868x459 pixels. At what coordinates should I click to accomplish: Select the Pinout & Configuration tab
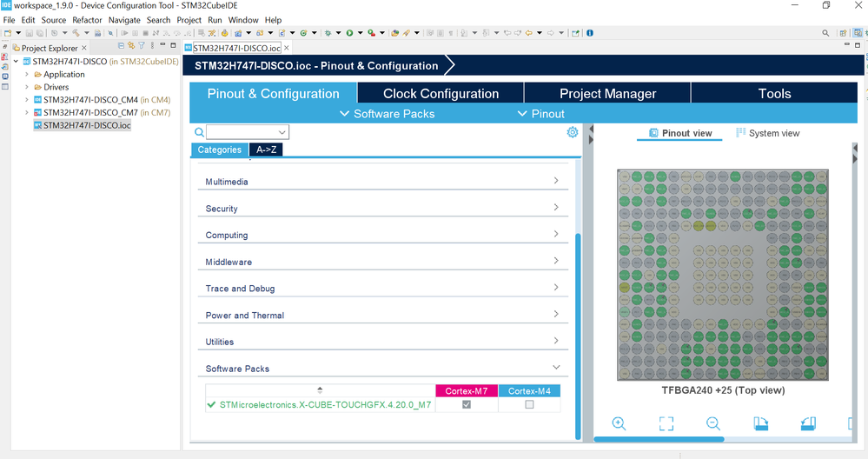[273, 94]
